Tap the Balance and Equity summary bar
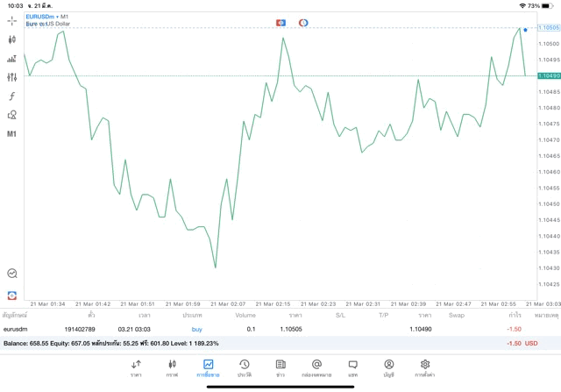This screenshot has height=392, width=561. click(x=263, y=344)
